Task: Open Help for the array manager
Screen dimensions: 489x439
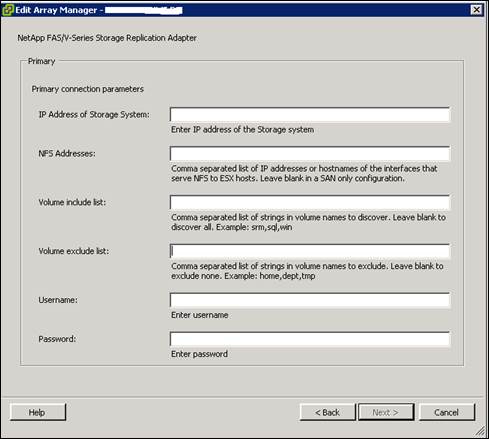Action: [x=38, y=412]
